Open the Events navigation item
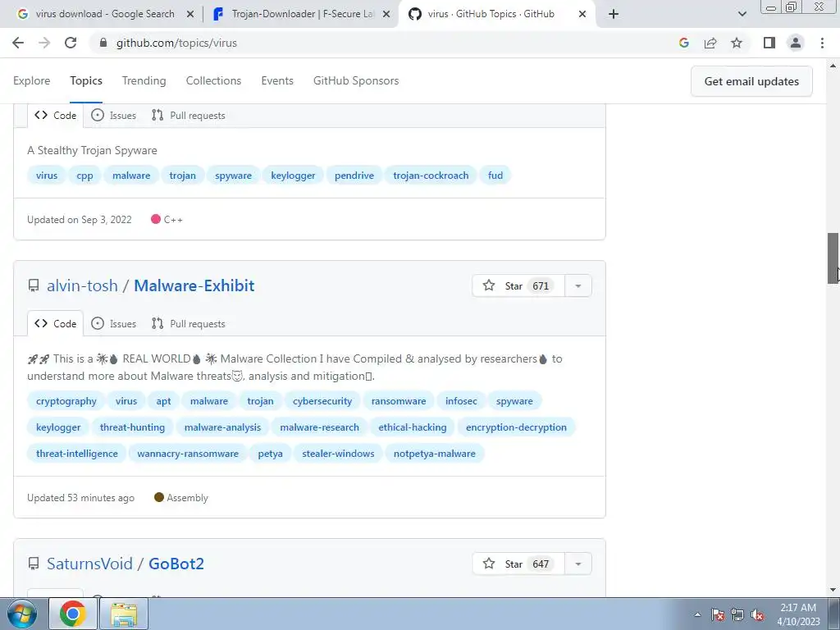The height and width of the screenshot is (630, 840). point(277,80)
